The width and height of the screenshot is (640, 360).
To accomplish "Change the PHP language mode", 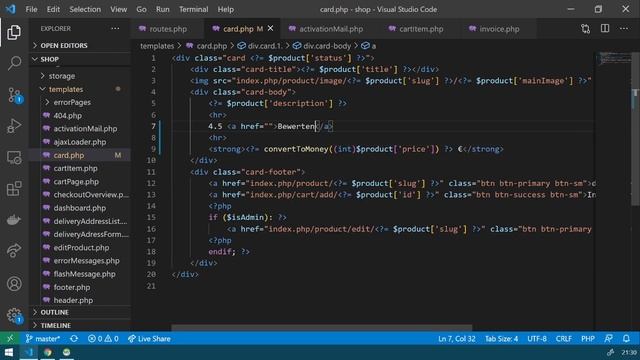I will (x=588, y=338).
